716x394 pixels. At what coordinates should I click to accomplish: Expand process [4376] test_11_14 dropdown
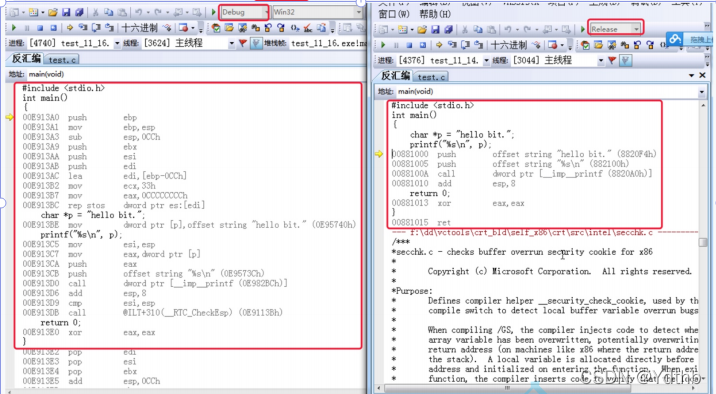pos(486,60)
